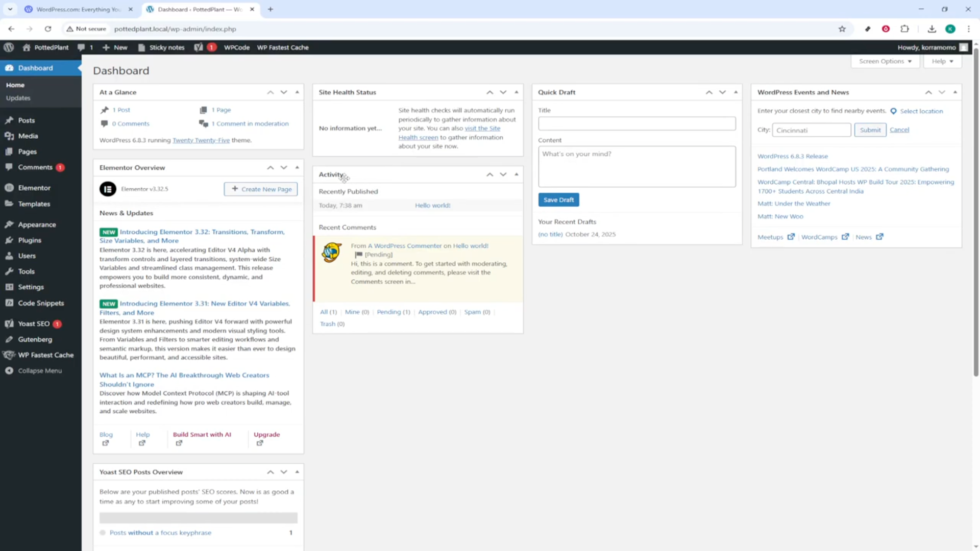Click the Create New Page button
Screen dimensions: 980x551
[x=261, y=189]
